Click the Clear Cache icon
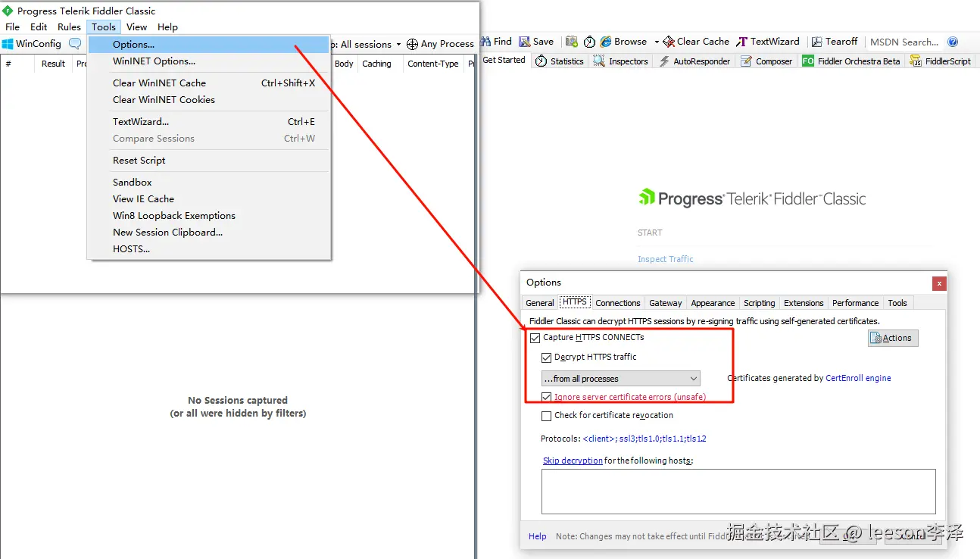 pyautogui.click(x=669, y=42)
